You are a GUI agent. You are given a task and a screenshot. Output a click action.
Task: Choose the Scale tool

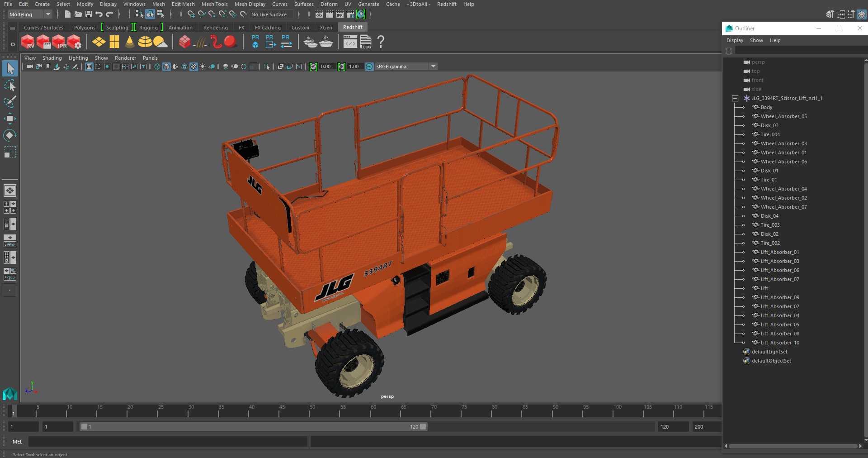(x=10, y=152)
